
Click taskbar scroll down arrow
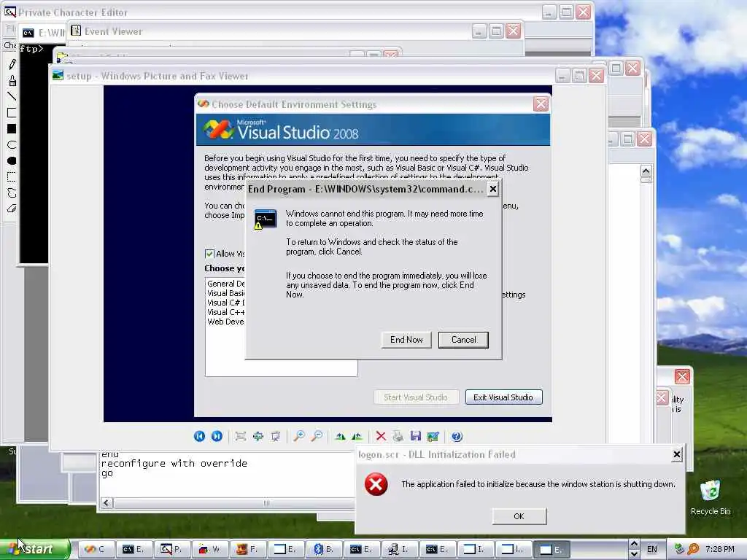click(x=634, y=554)
